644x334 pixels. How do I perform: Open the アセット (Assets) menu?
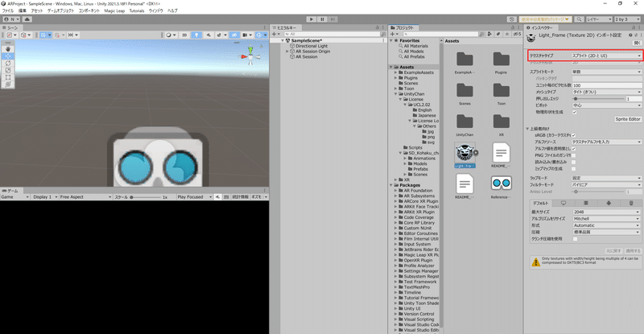point(37,10)
